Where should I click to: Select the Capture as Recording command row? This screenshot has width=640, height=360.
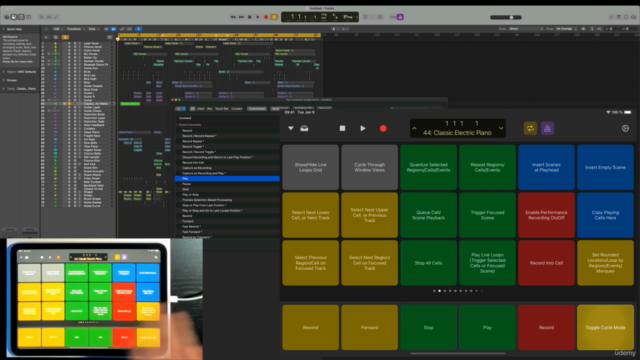click(x=227, y=168)
